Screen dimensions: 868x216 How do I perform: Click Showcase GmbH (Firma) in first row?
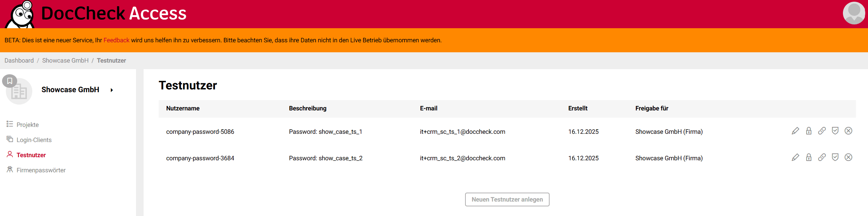coord(669,132)
